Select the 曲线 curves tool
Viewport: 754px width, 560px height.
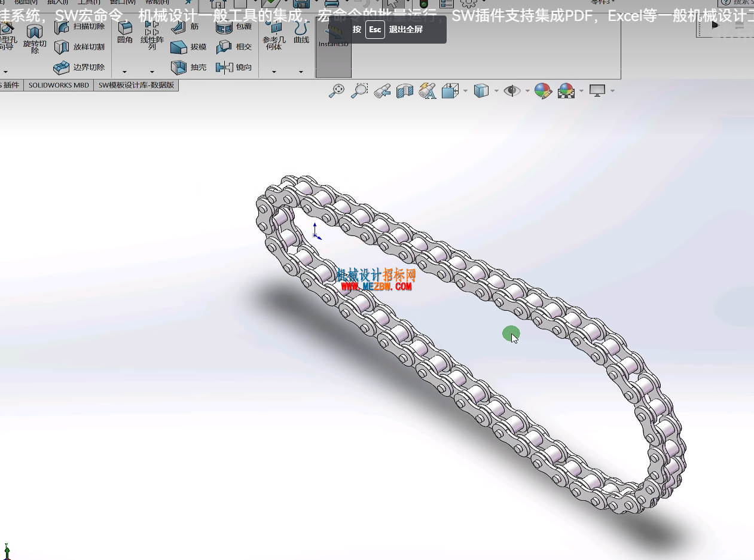pyautogui.click(x=301, y=33)
